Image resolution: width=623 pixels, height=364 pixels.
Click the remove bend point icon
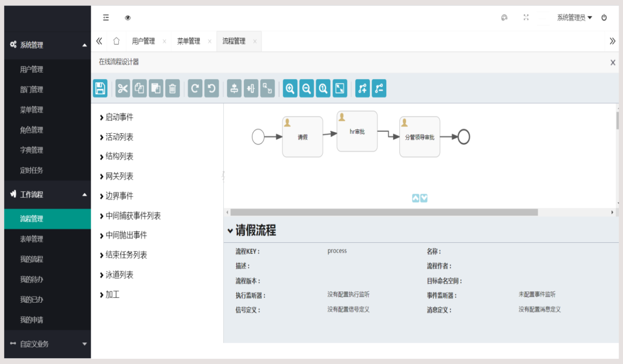pos(379,89)
